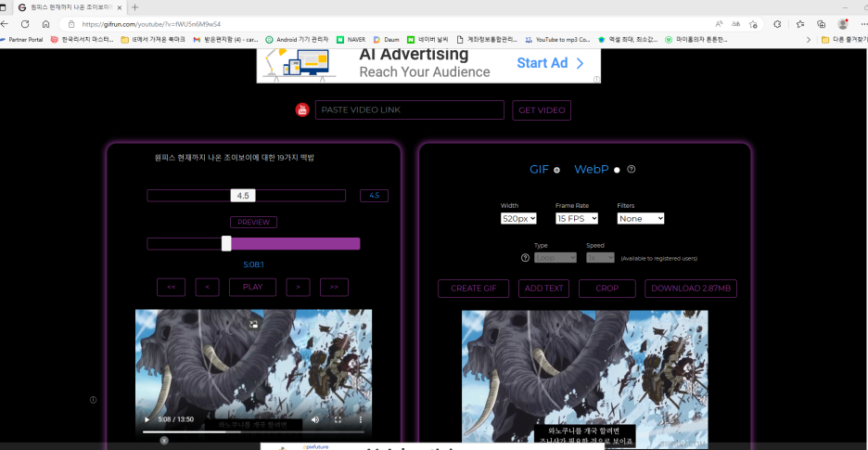Click the picture-in-picture icon on the video
This screenshot has height=450, width=868.
[253, 325]
